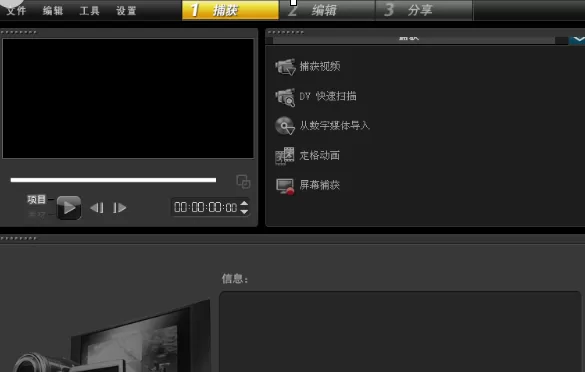Click the preview panel dotted grip handle
This screenshot has height=372, width=585.
(19, 32)
